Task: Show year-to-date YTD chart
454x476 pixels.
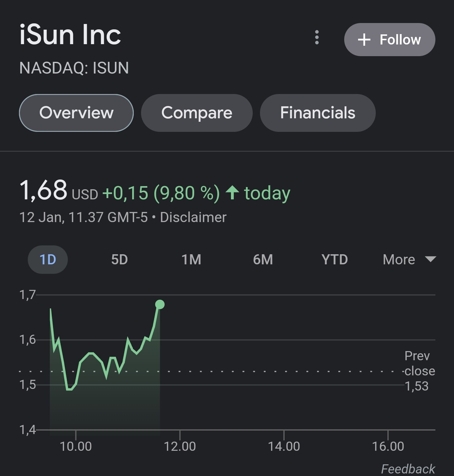Action: (x=334, y=260)
